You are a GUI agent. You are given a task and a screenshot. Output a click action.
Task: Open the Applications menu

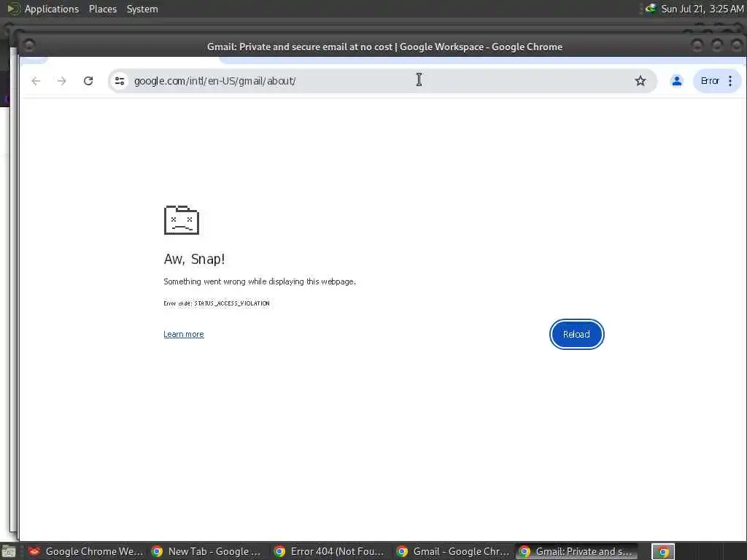pyautogui.click(x=52, y=9)
